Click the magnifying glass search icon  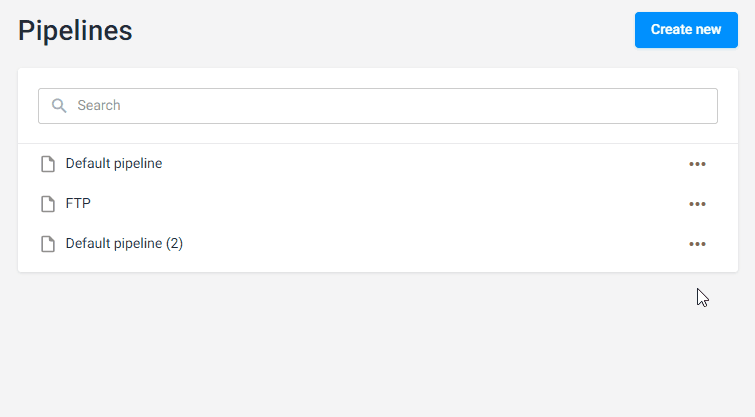coord(59,106)
